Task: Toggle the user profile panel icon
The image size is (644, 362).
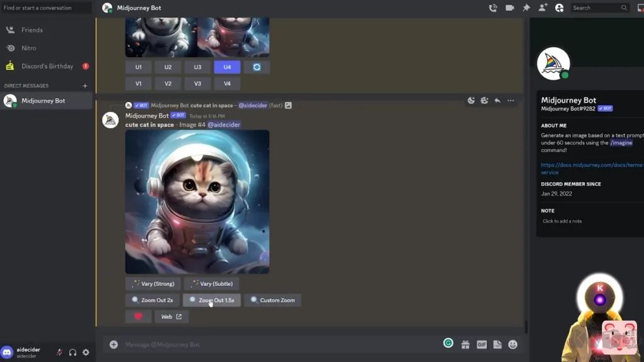Action: tap(559, 8)
